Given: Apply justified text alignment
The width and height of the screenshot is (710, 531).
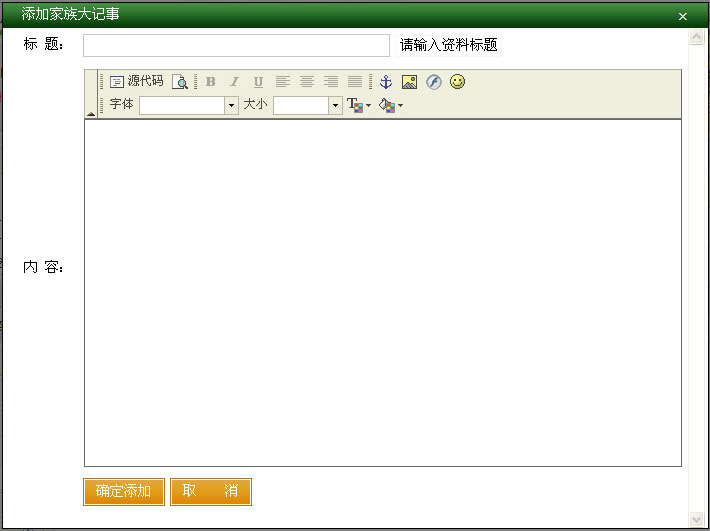Looking at the screenshot, I should coord(355,82).
